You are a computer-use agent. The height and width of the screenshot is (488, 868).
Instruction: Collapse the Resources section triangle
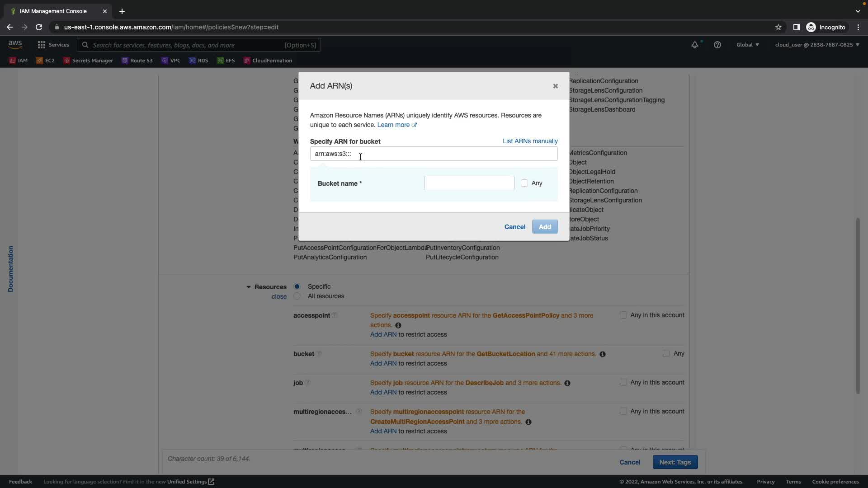[x=248, y=287]
